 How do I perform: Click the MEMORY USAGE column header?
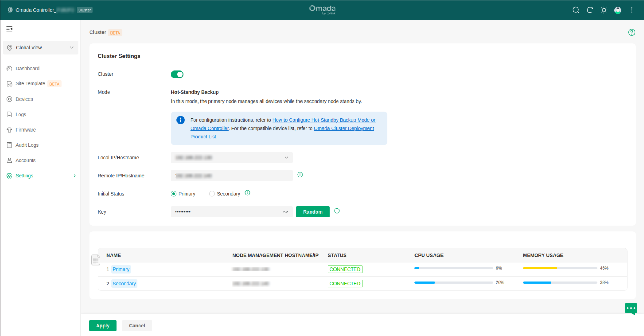543,256
